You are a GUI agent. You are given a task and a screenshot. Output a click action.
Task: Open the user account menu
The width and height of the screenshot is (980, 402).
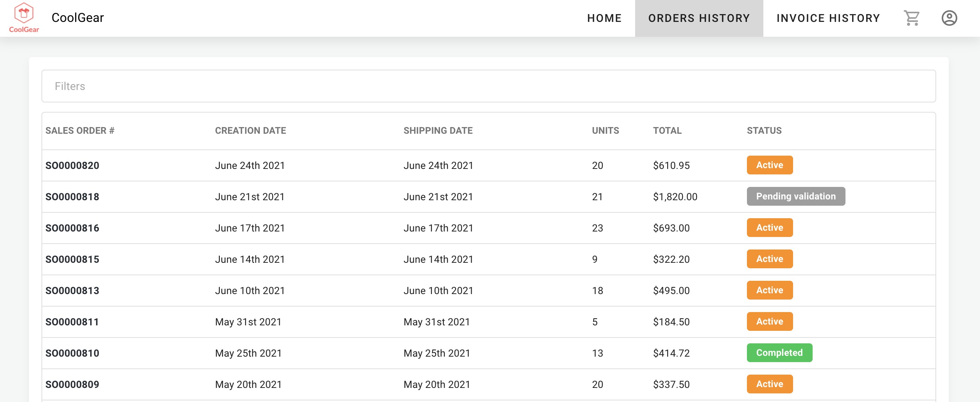pos(949,18)
